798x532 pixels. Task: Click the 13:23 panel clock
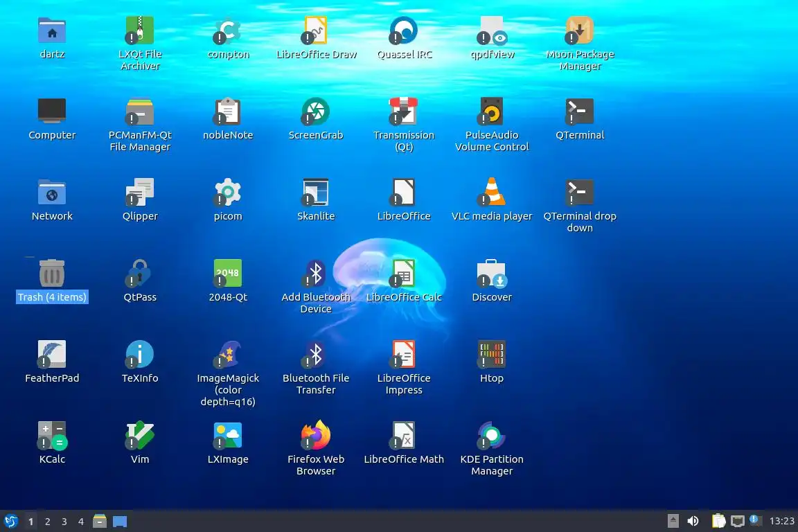(781, 522)
